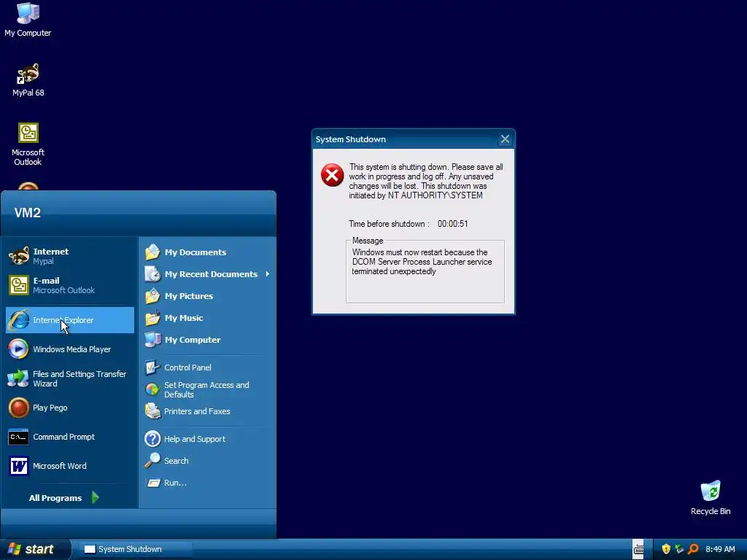This screenshot has width=747, height=560.
Task: Click the System Shutdown dialog title bar
Action: click(405, 139)
